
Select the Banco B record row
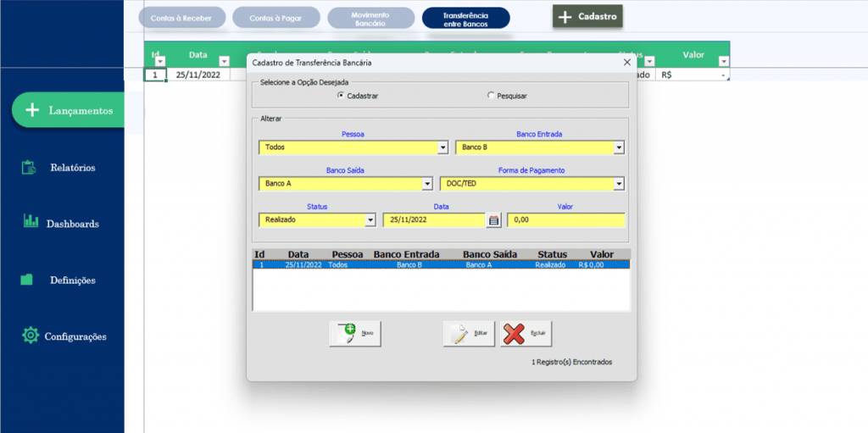pos(441,265)
